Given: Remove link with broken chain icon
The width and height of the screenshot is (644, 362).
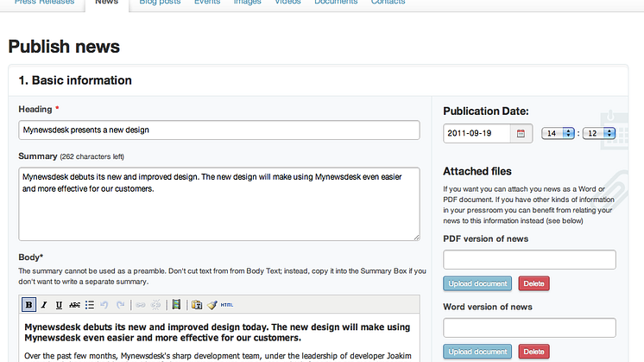Looking at the screenshot, I should tap(156, 305).
